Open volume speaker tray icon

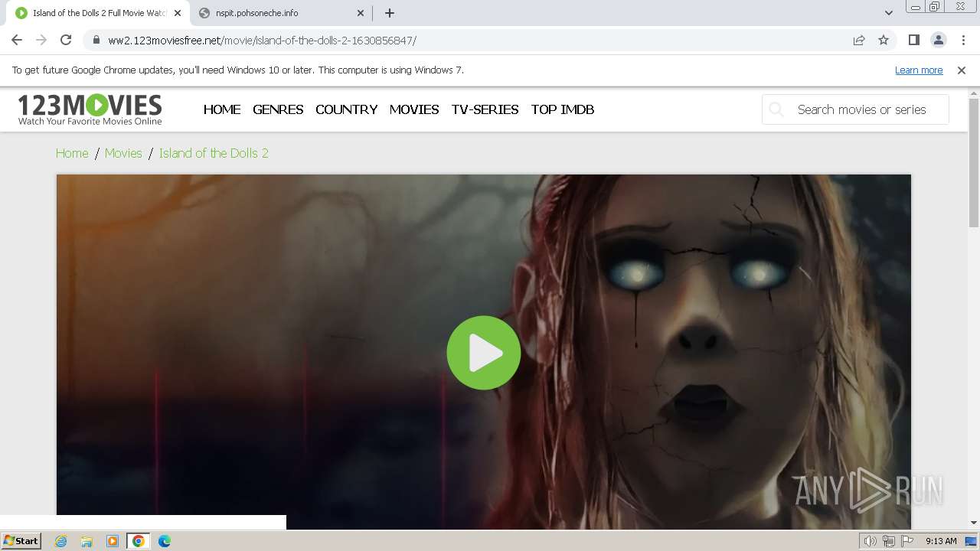click(x=871, y=541)
